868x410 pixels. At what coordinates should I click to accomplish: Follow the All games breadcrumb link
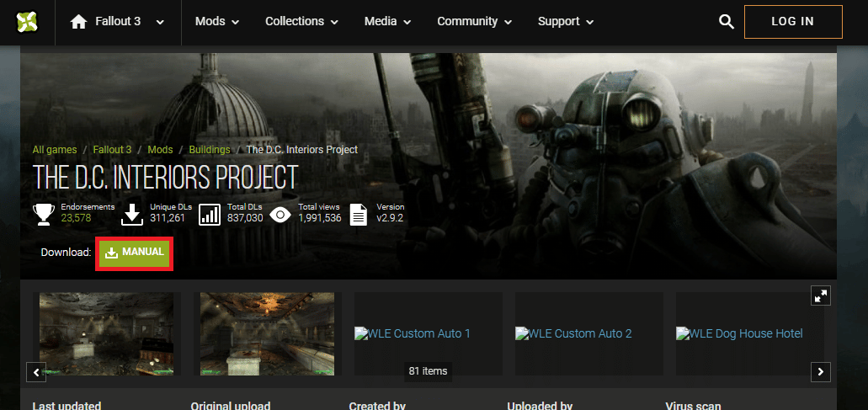pyautogui.click(x=54, y=150)
